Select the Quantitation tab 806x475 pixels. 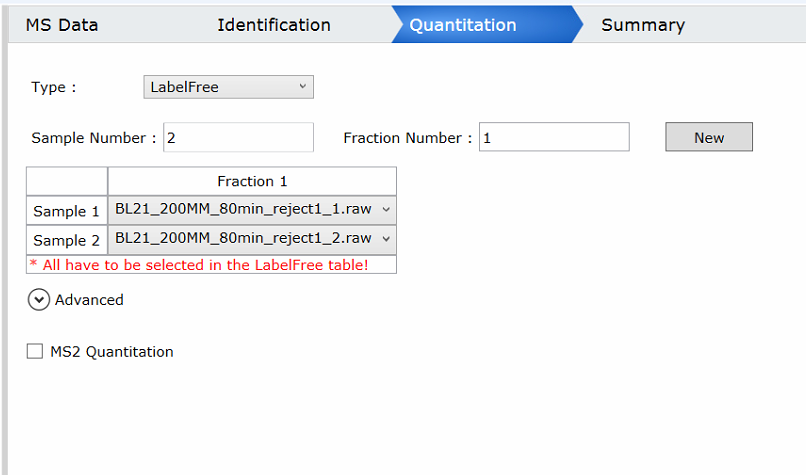[x=463, y=25]
